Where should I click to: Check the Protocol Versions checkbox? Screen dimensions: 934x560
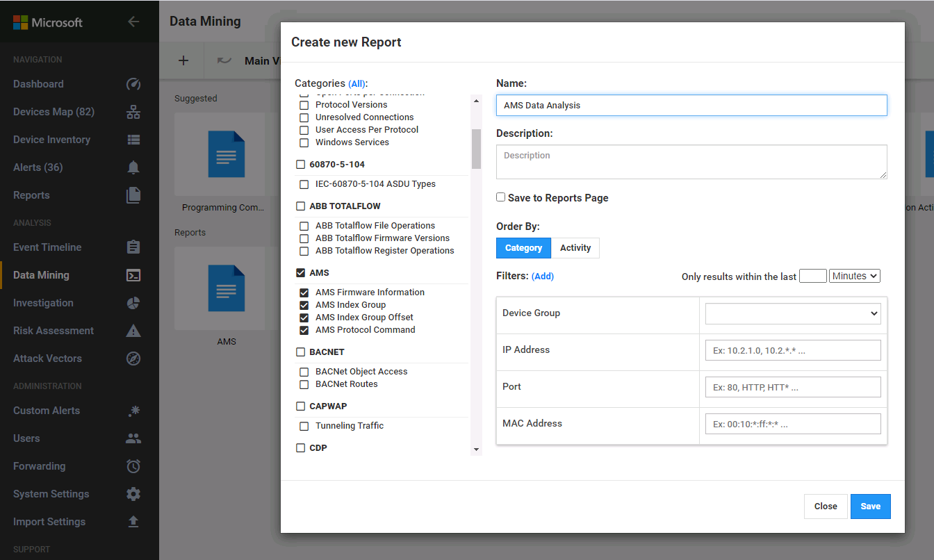click(304, 105)
